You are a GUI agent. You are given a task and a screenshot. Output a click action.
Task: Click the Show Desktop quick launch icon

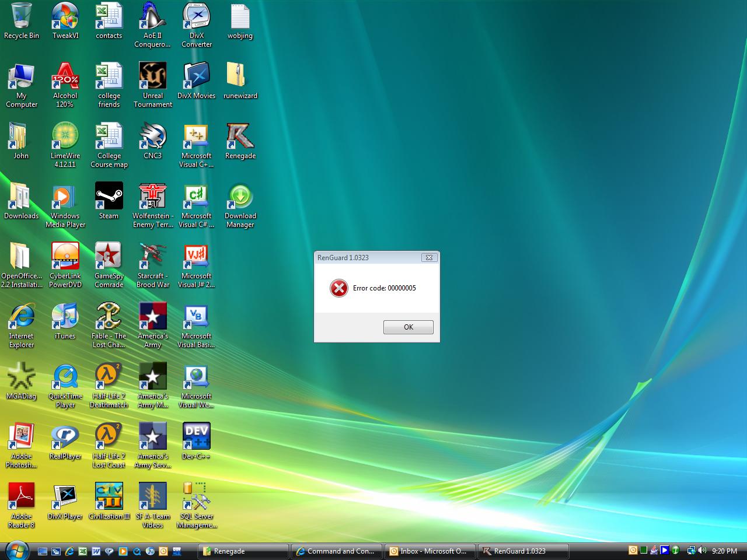tap(43, 551)
